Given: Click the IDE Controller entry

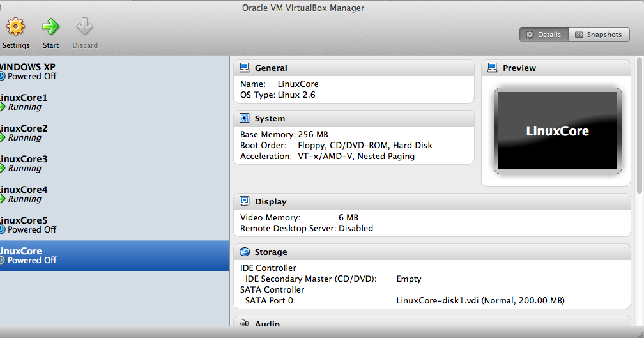Looking at the screenshot, I should point(268,268).
